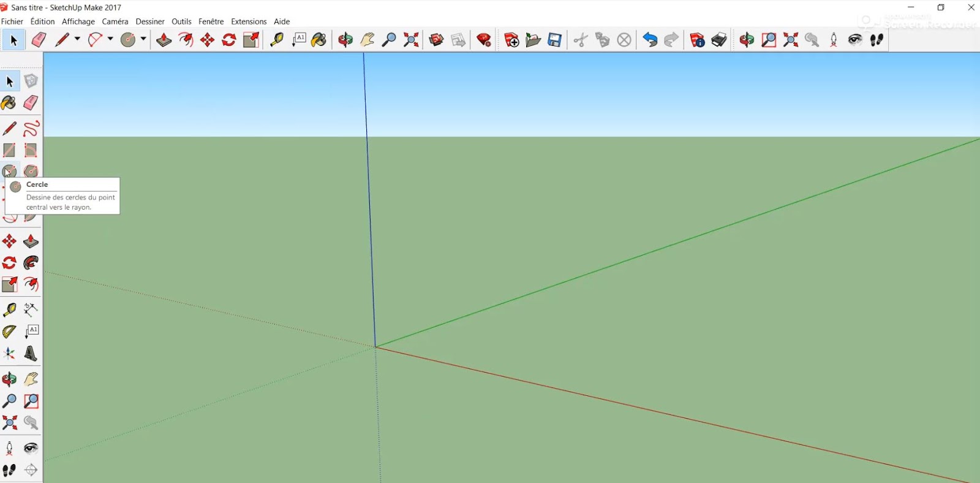Select the Rectangle tool in left palette
Viewport: 980px width, 483px height.
(x=9, y=150)
